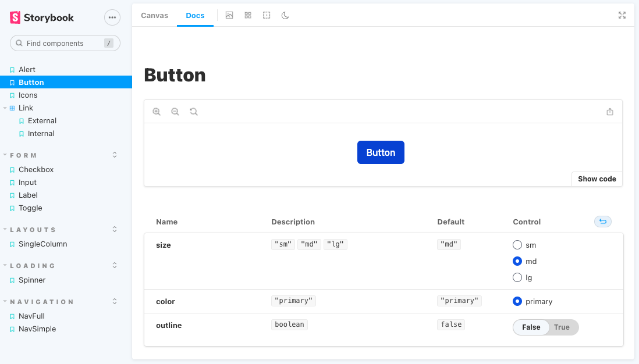Set outline to True
This screenshot has height=364, width=639.
[x=562, y=327]
